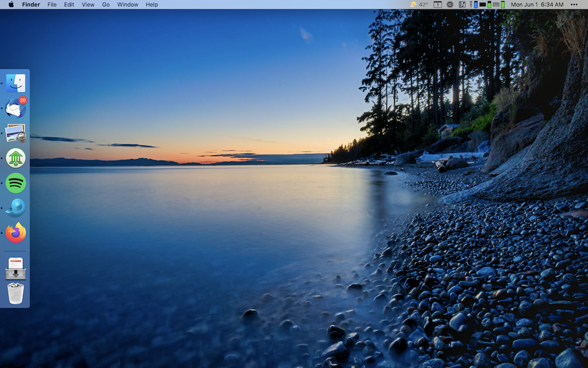Click the weather 42° menu bar item

pos(419,5)
